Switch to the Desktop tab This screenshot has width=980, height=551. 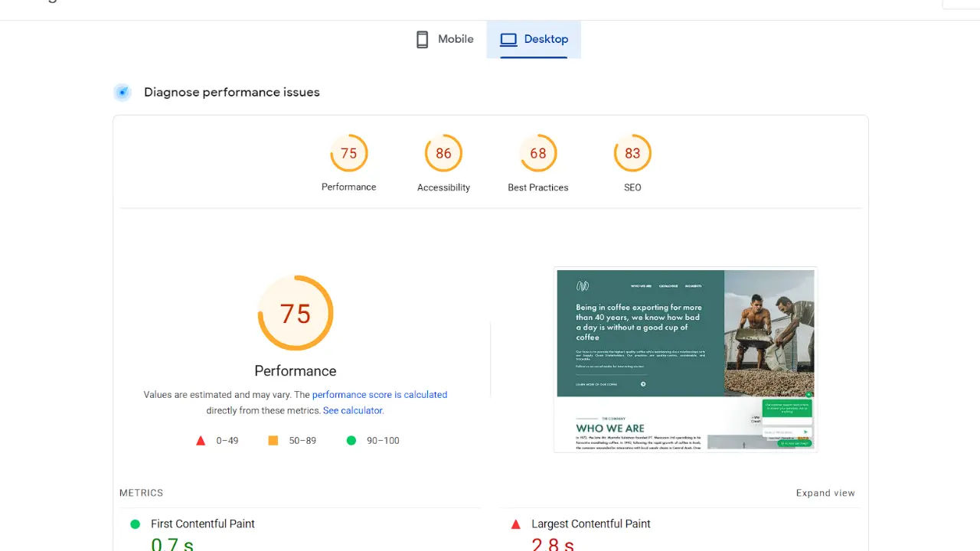coord(534,40)
